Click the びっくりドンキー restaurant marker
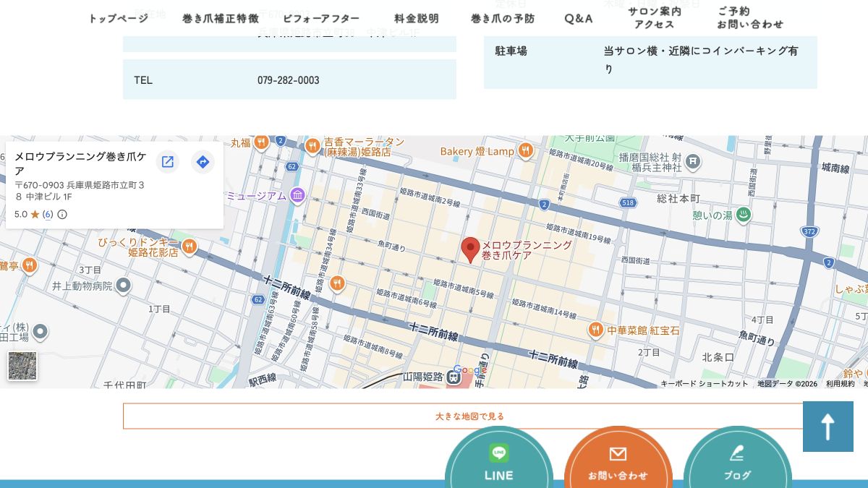The image size is (868, 488). coord(189,247)
